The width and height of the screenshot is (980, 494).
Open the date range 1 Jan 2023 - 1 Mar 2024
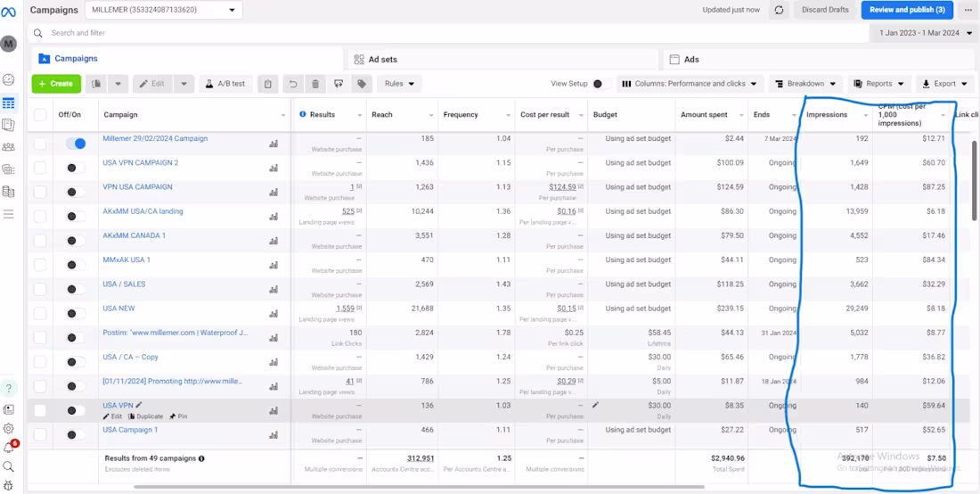click(x=923, y=32)
